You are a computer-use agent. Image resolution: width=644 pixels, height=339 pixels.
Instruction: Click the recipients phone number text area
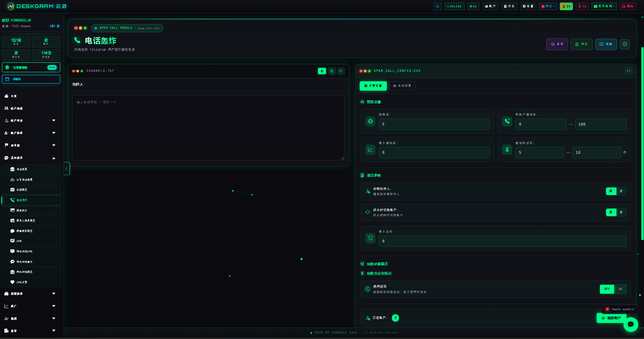208,128
